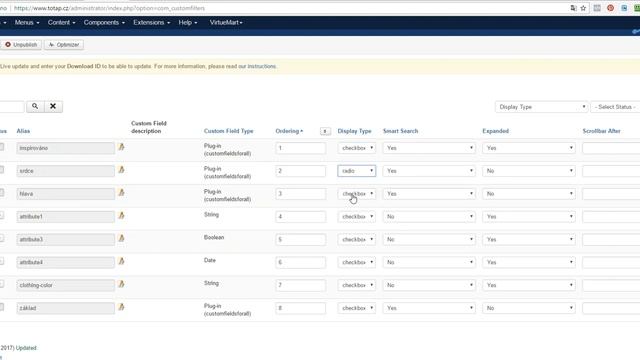Open the Extensions menu

(x=151, y=22)
